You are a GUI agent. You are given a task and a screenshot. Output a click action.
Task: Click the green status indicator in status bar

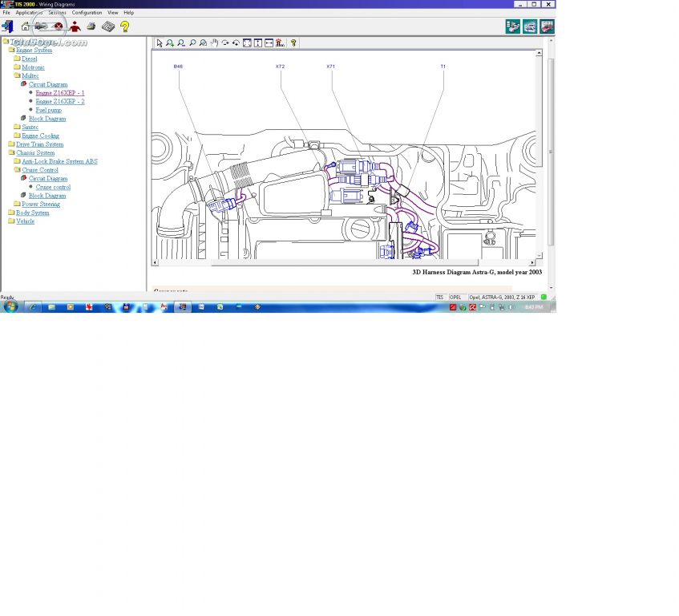(544, 297)
